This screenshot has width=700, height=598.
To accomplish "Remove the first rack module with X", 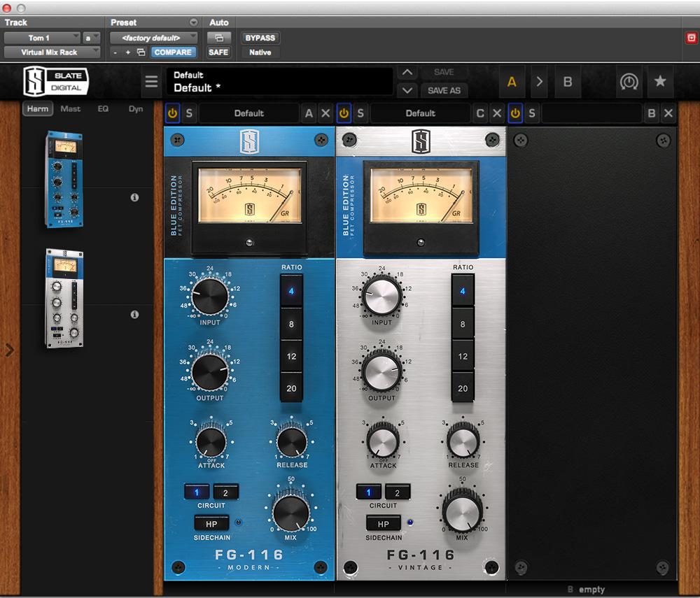I will pos(325,113).
